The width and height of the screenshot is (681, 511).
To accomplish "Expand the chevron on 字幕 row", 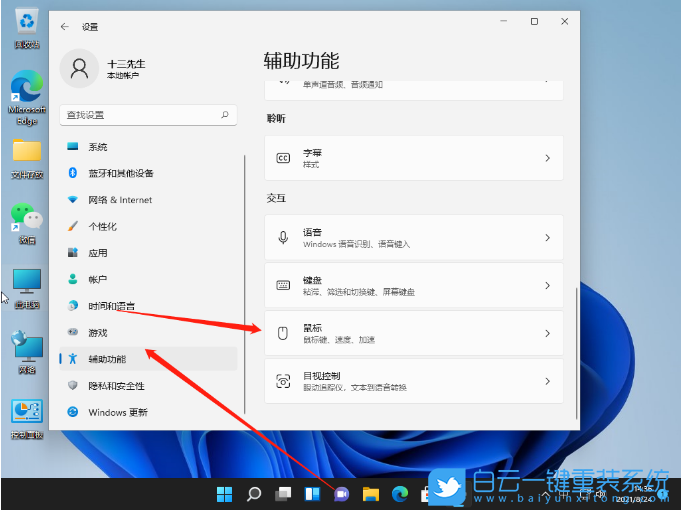I will pos(547,158).
